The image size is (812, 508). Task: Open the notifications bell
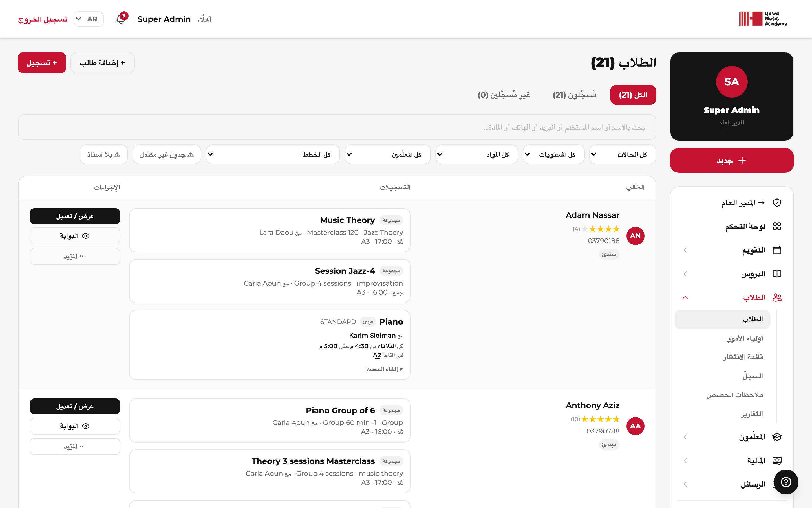121,19
